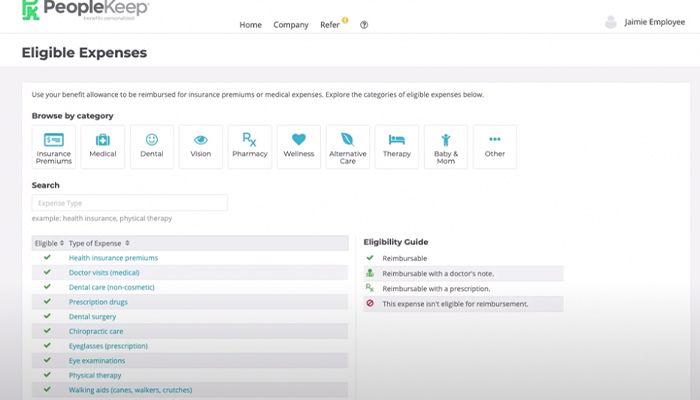The width and height of the screenshot is (700, 400).
Task: Select the Therapy bed icon
Action: (397, 146)
